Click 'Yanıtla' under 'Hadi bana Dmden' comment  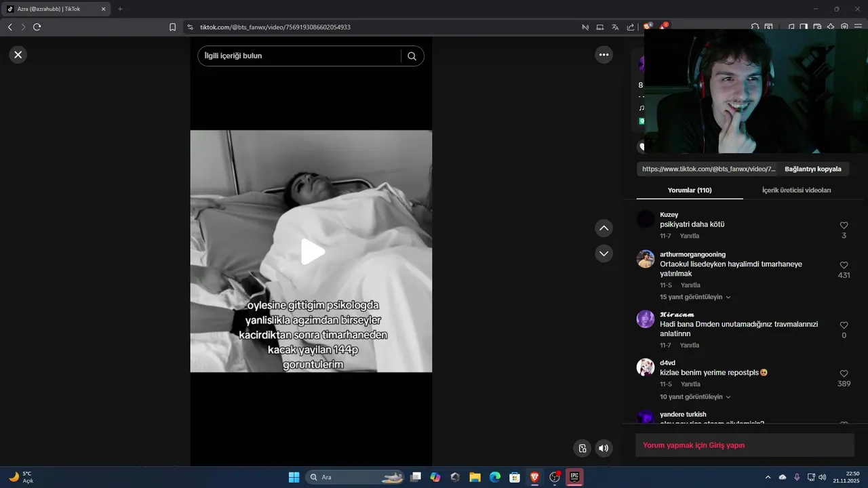[x=690, y=346]
